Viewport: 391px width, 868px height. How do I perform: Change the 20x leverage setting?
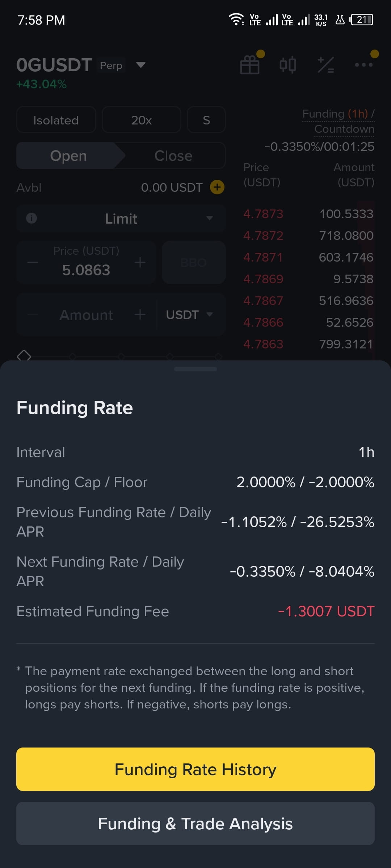(x=142, y=120)
